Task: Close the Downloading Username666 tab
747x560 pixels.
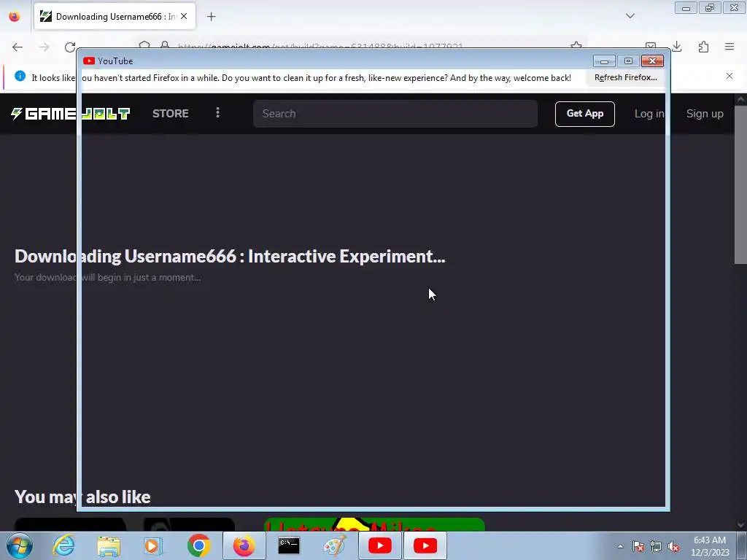Action: pyautogui.click(x=184, y=16)
